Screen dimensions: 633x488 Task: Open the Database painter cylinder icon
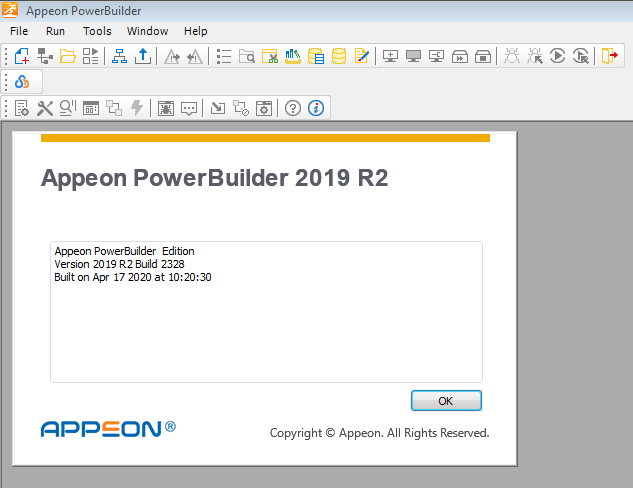tap(339, 56)
